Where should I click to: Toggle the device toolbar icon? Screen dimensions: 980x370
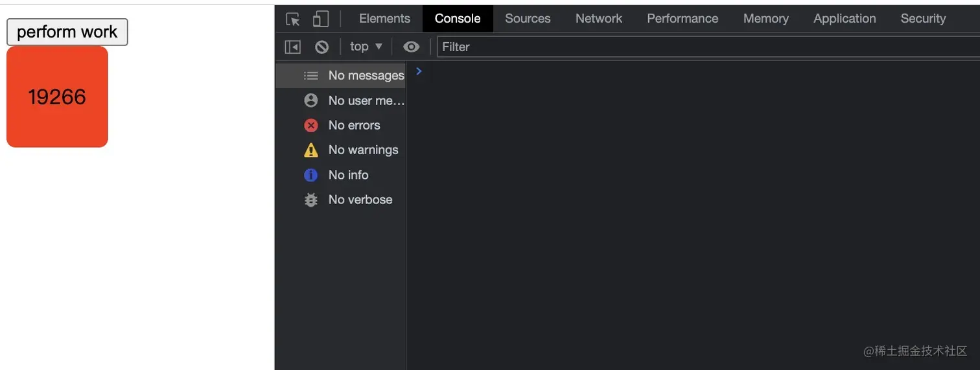click(x=320, y=19)
